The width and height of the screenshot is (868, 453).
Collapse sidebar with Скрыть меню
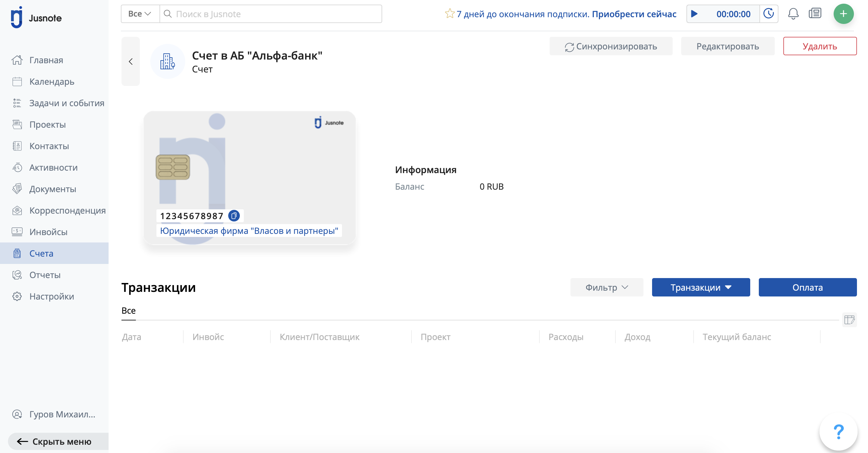pyautogui.click(x=58, y=441)
